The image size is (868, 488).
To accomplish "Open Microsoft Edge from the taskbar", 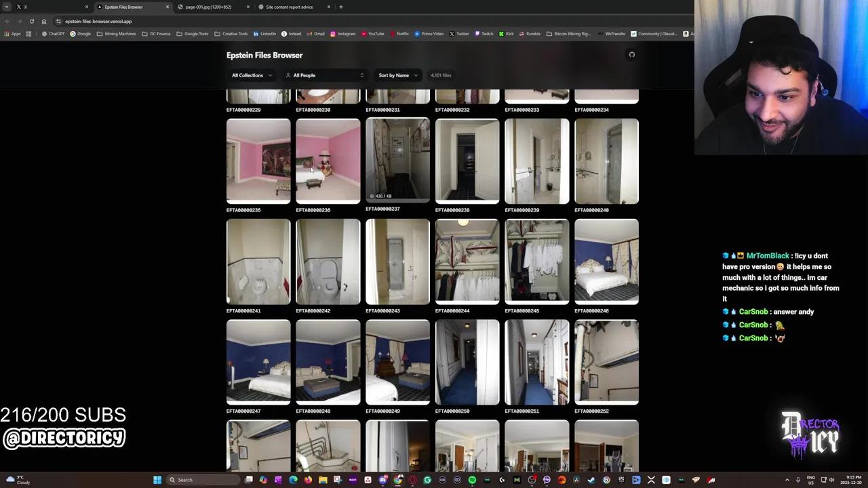I will tap(293, 480).
